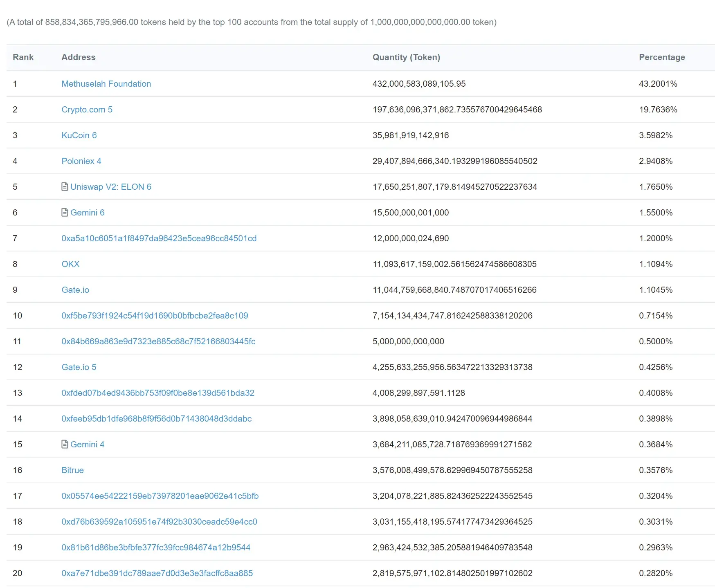
Task: Click the top 100 accounts summary text
Action: (x=252, y=22)
